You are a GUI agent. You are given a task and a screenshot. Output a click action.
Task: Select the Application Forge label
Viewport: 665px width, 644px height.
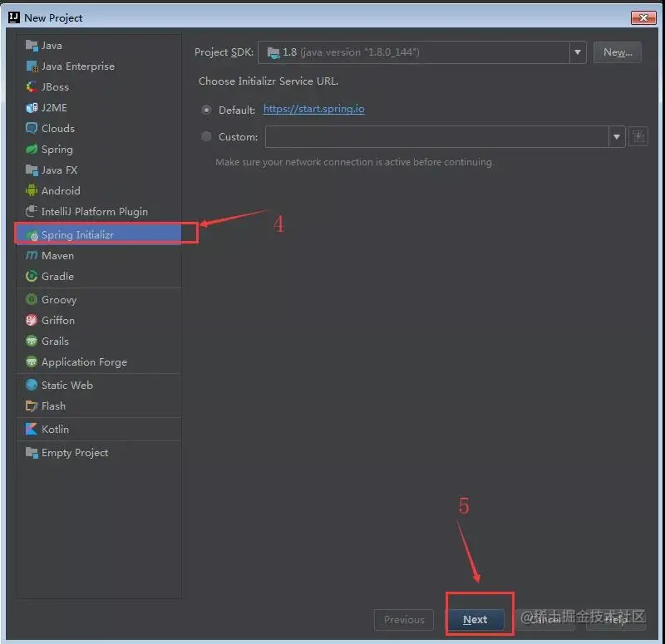(85, 362)
